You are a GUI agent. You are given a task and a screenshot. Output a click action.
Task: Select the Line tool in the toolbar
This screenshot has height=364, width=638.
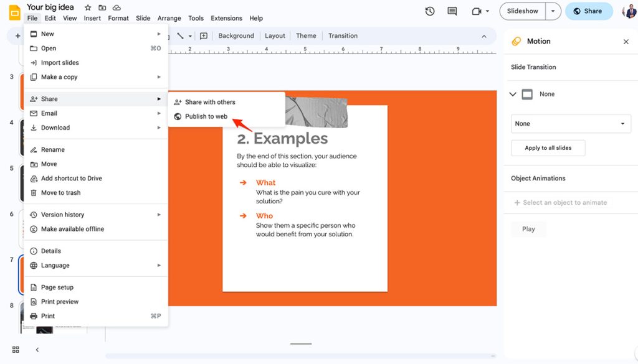(181, 35)
